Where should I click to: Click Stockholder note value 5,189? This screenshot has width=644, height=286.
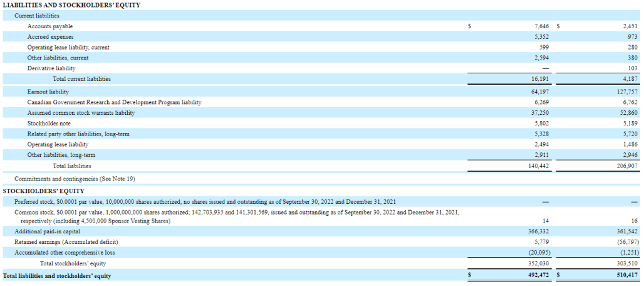click(630, 124)
